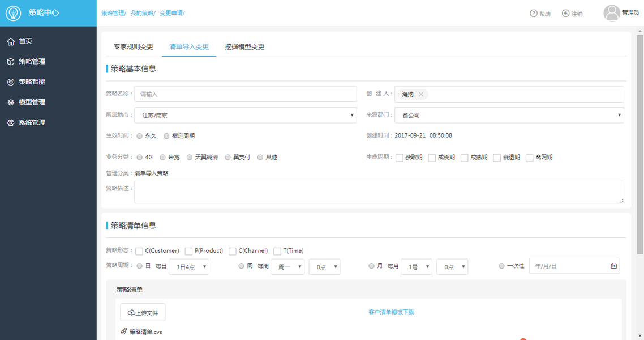644x340 pixels.
Task: Open the 周一 weekday dropdown
Action: [x=287, y=267]
